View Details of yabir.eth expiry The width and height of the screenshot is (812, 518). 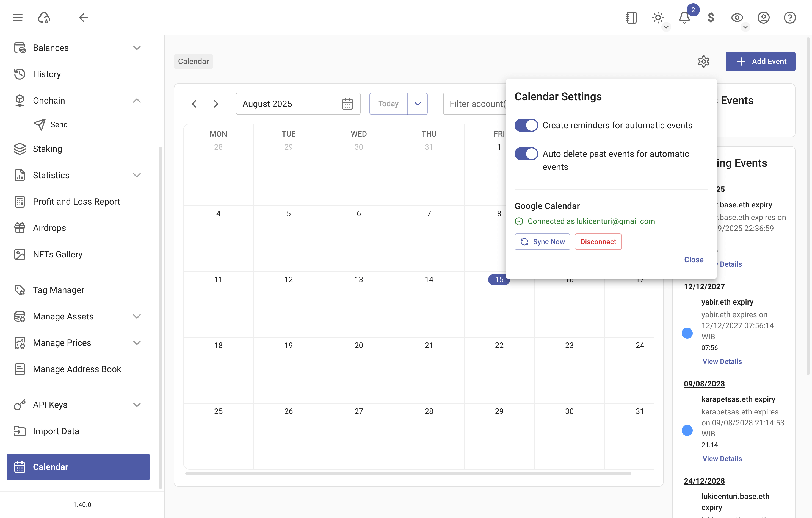point(722,361)
